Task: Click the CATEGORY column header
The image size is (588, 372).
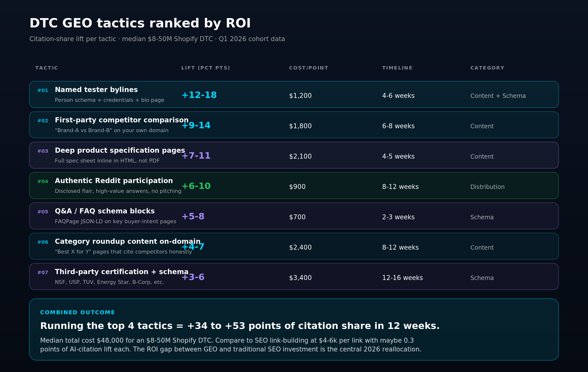Action: pyautogui.click(x=487, y=68)
